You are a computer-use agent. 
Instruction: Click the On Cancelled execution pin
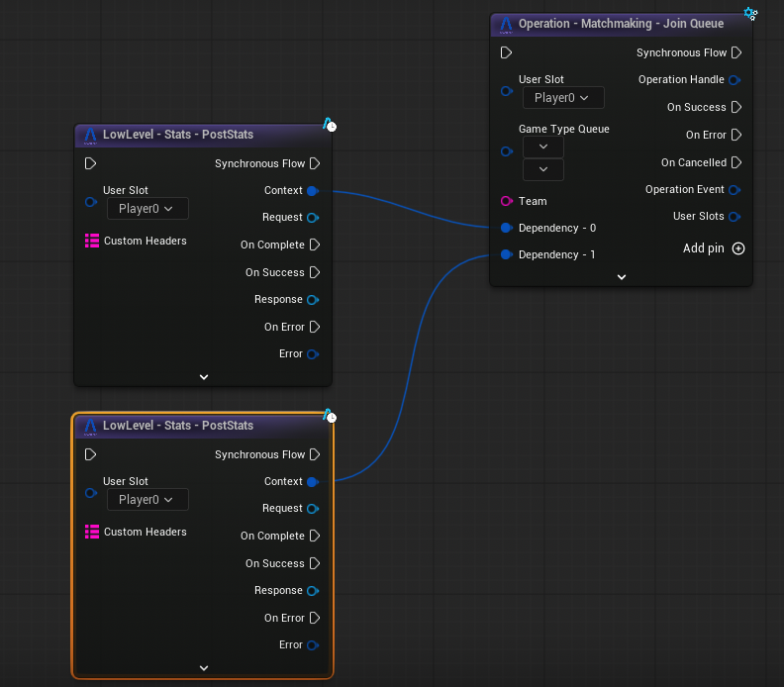[x=735, y=162]
